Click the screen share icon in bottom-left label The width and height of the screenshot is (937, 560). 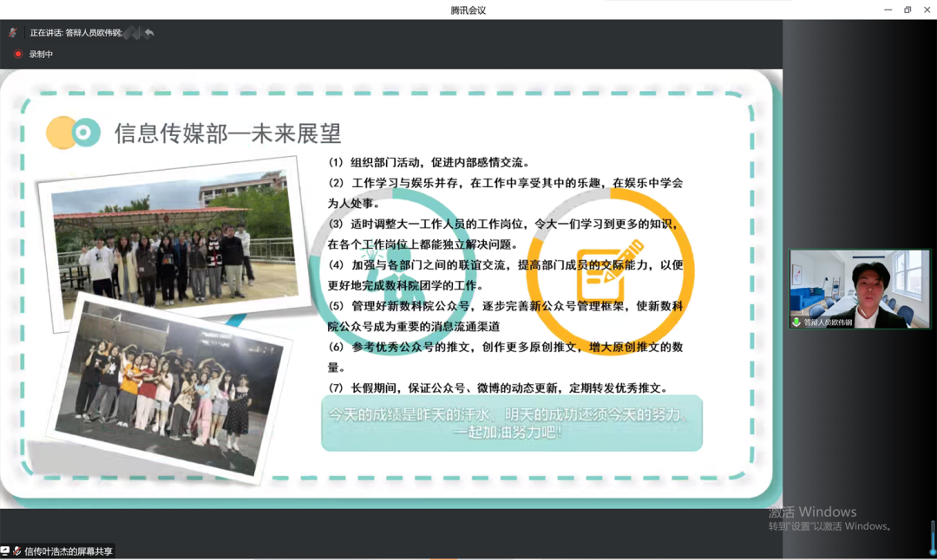point(5,551)
